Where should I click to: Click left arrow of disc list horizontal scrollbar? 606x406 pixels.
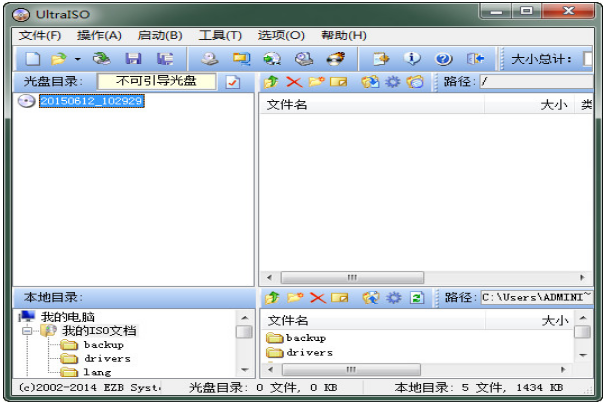click(269, 277)
